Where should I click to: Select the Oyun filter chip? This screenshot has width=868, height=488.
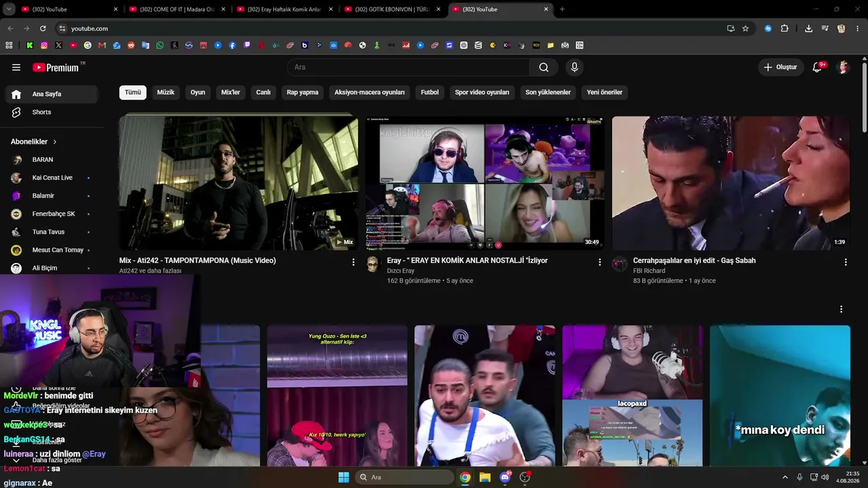click(198, 92)
